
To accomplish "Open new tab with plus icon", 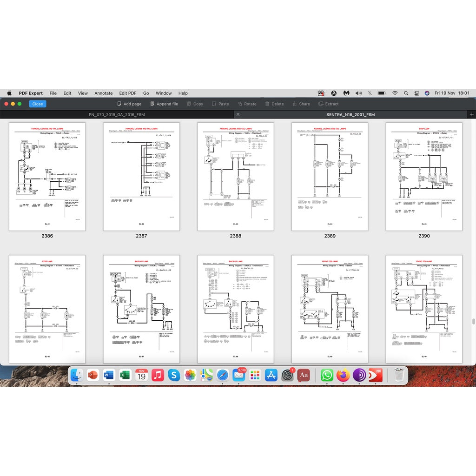I will pos(472,114).
